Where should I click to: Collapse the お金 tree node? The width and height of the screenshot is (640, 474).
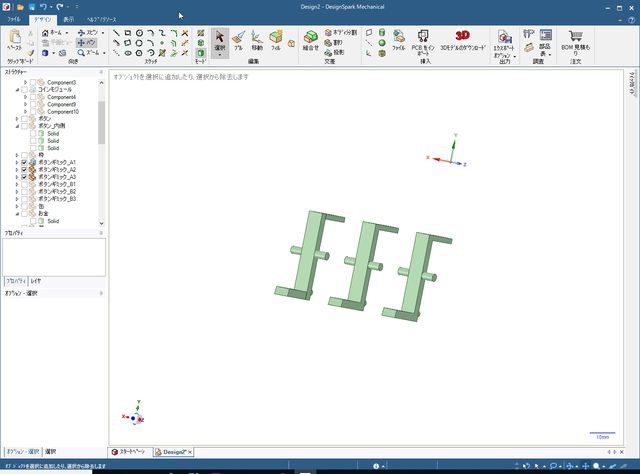[x=17, y=214]
